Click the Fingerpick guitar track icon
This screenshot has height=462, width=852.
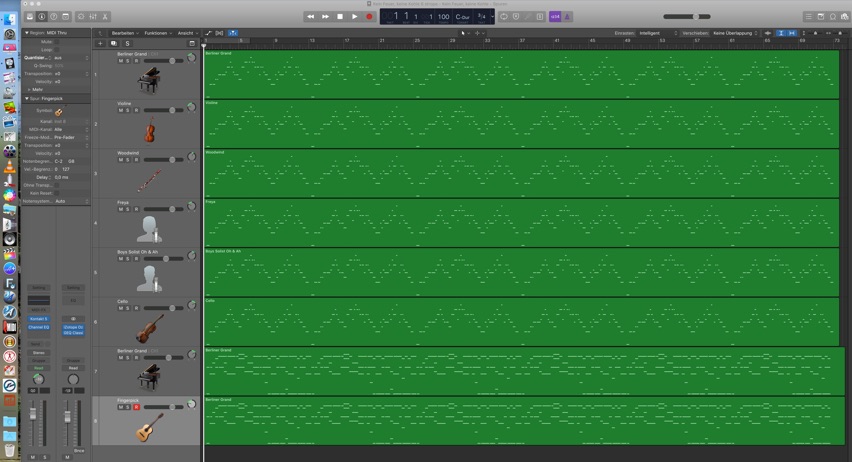click(x=149, y=427)
